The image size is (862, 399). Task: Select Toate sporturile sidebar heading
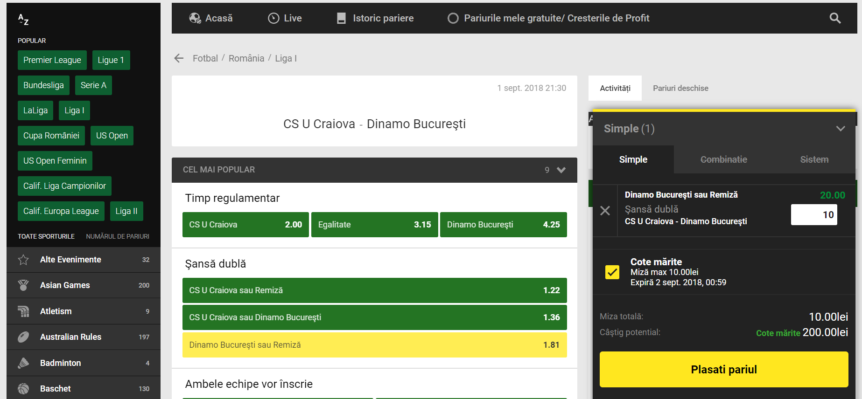click(x=46, y=237)
